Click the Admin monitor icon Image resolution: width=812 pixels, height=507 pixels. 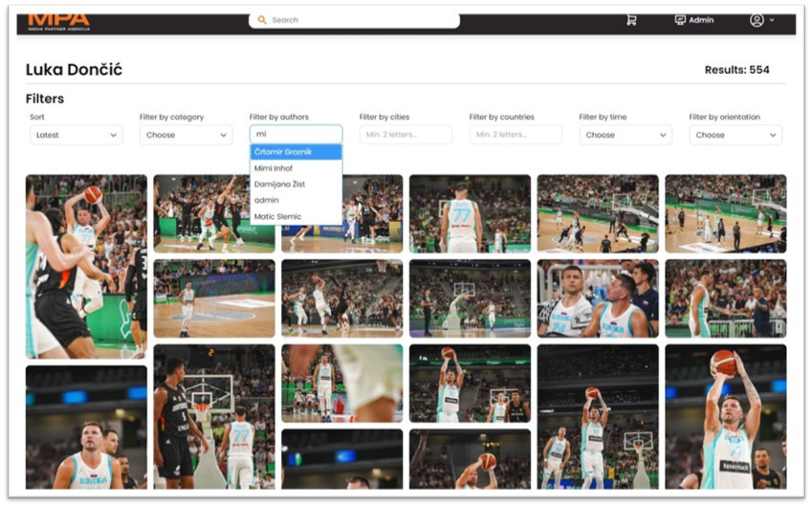(x=679, y=20)
